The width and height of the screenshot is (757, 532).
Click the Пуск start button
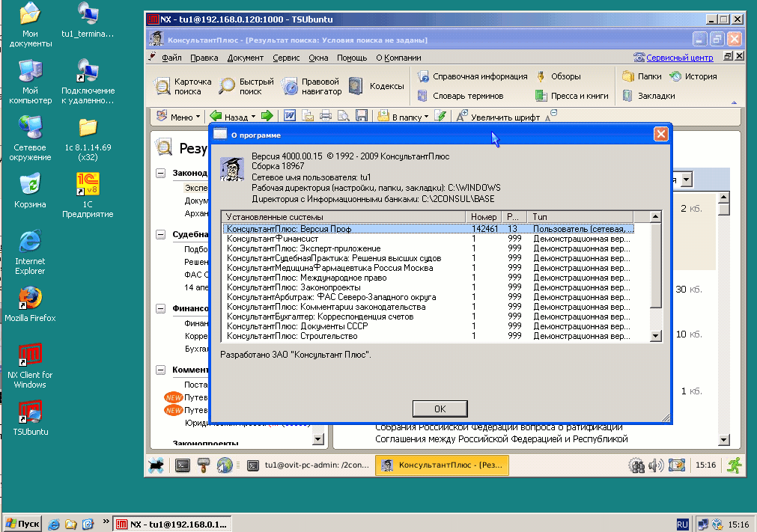point(22,524)
